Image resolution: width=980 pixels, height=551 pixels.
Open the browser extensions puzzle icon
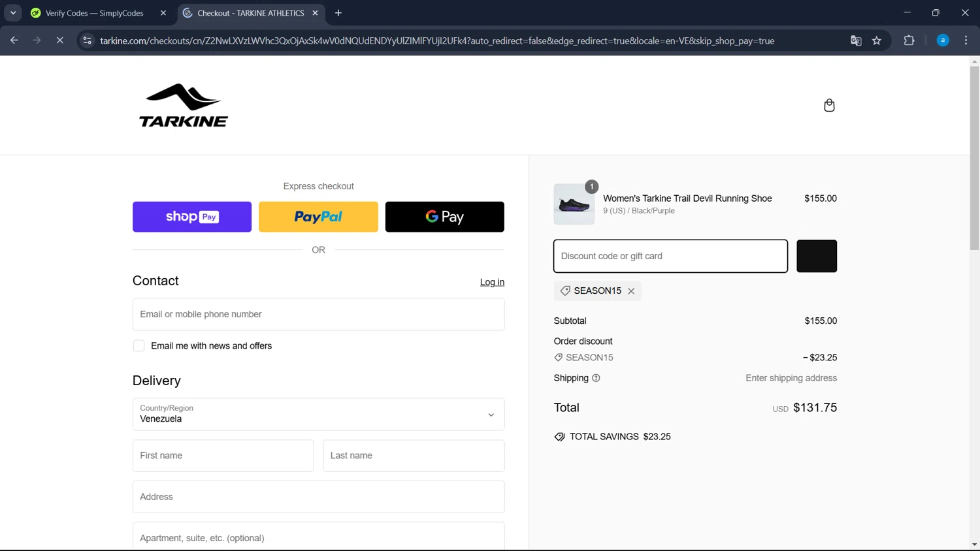click(909, 40)
